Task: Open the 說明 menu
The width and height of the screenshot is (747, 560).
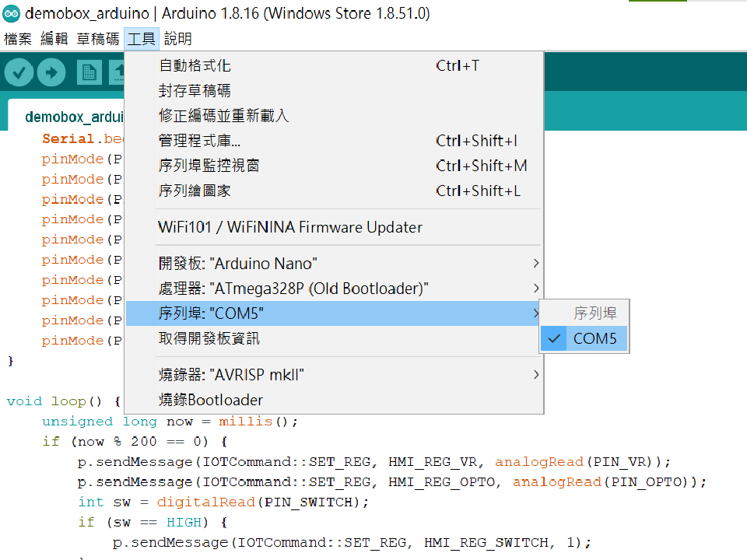Action: click(x=178, y=39)
